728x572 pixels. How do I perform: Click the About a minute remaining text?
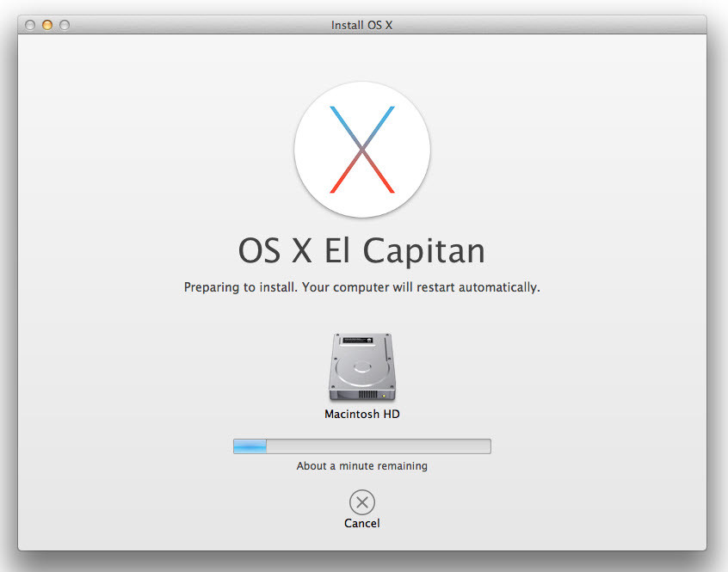tap(362, 466)
